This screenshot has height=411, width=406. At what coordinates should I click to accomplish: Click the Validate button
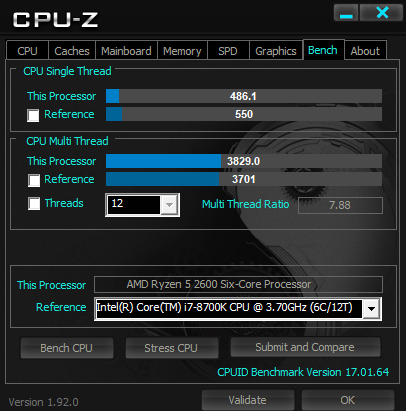248,400
